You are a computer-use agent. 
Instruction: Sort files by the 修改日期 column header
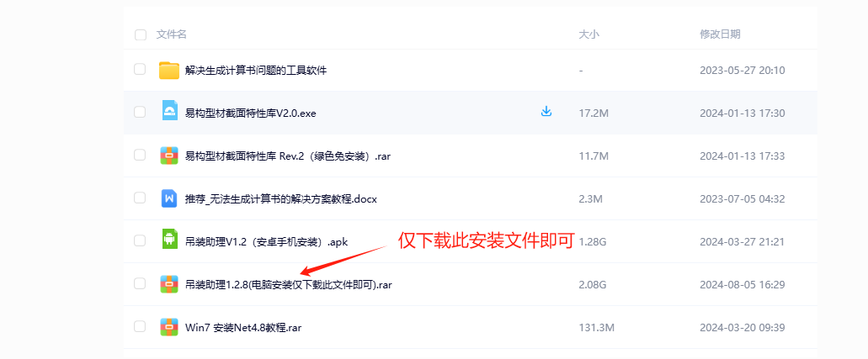pyautogui.click(x=720, y=34)
